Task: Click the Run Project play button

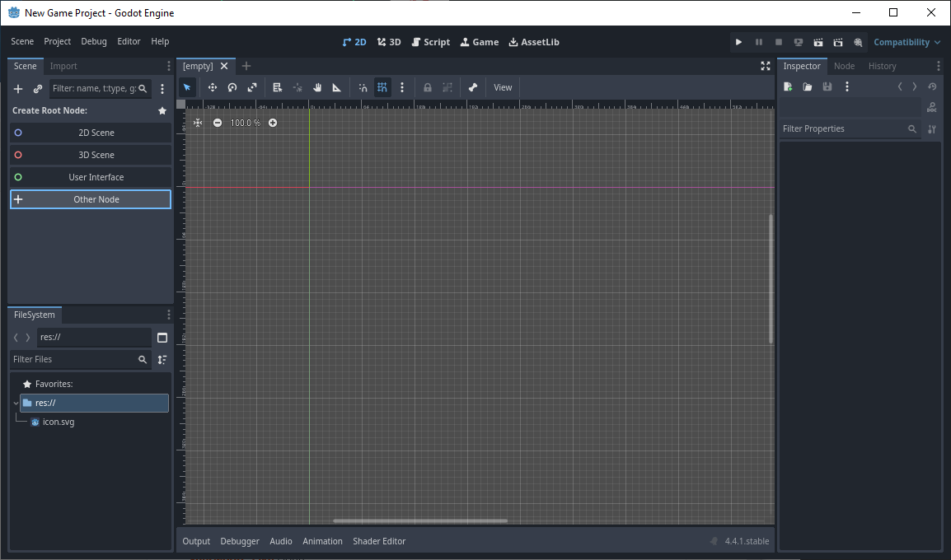Action: [738, 42]
